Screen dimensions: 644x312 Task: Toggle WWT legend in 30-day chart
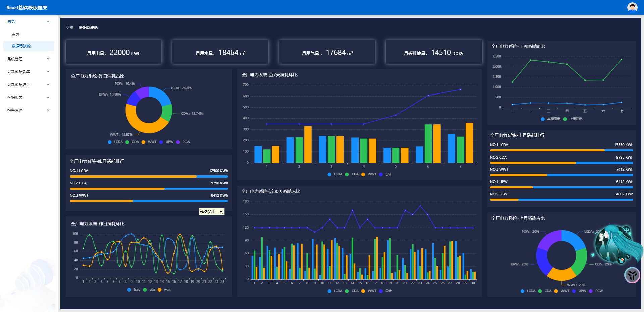coord(369,291)
